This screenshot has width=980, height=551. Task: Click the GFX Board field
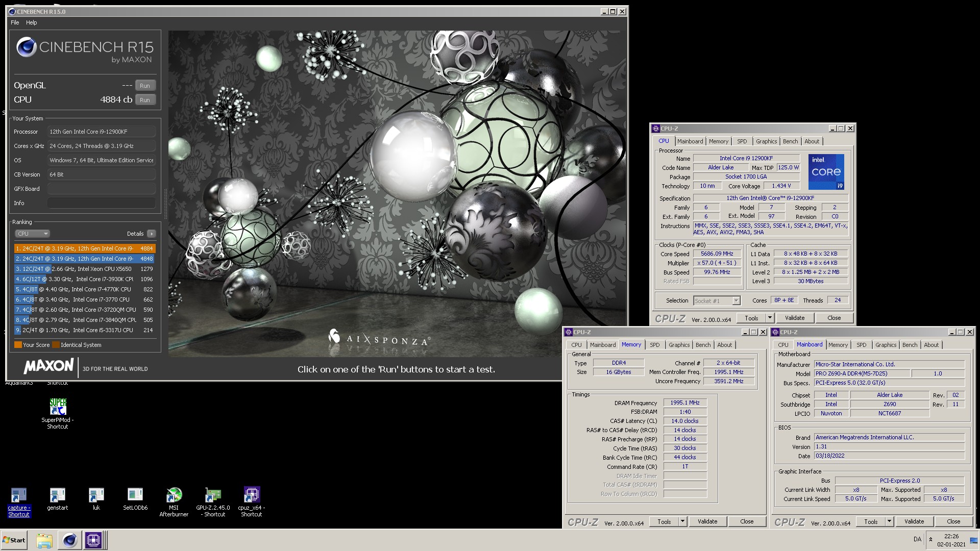[x=102, y=189]
